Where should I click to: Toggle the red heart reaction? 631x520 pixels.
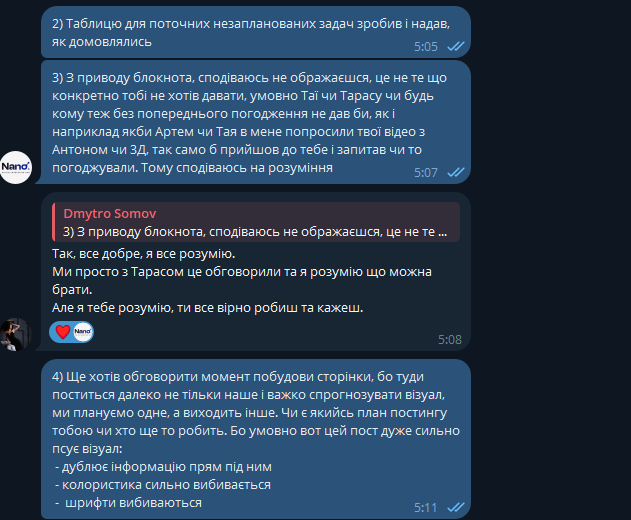click(63, 332)
